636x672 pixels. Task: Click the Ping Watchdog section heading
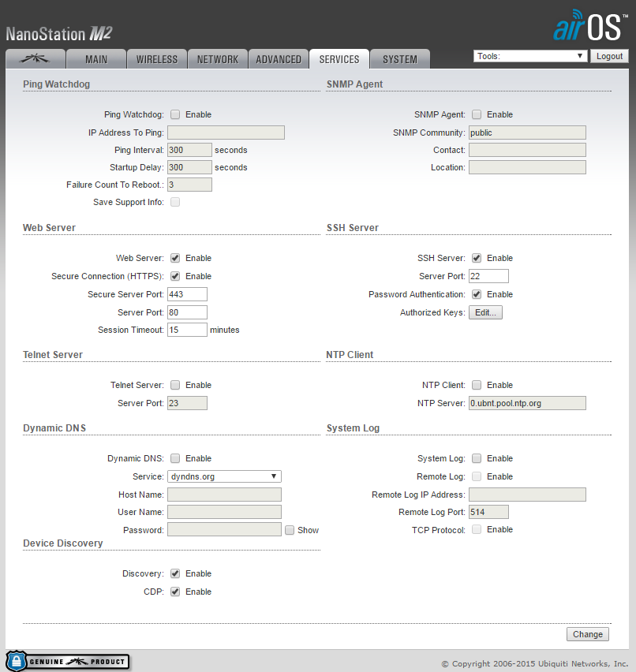click(56, 84)
